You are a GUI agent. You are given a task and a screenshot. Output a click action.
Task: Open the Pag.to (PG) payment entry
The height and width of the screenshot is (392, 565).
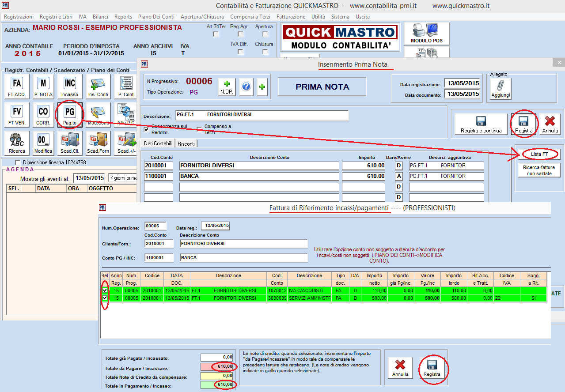[70, 114]
